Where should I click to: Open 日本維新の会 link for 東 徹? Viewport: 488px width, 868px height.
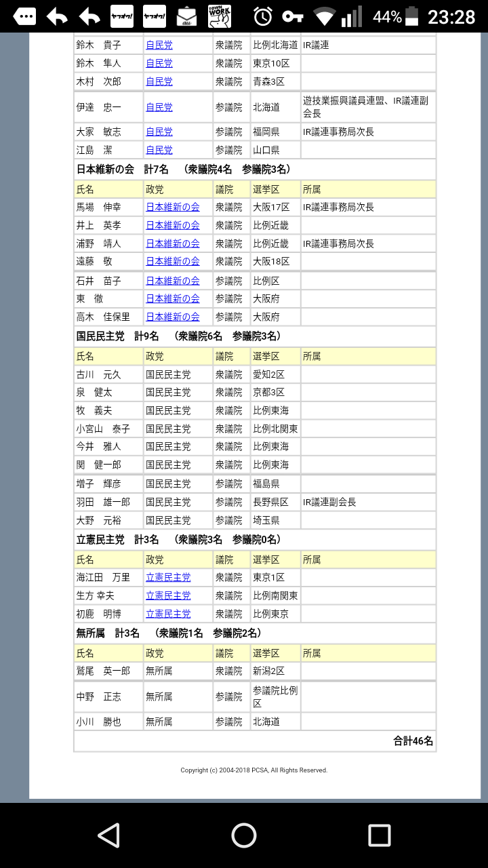tap(173, 299)
